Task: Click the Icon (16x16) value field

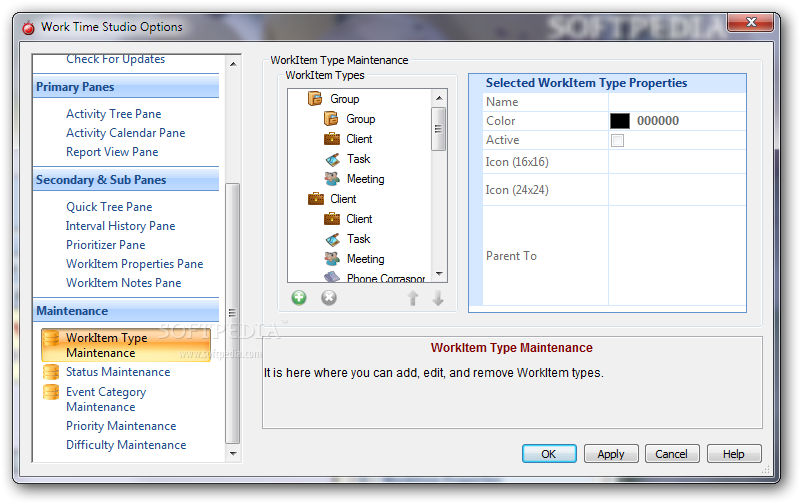Action: coord(677,162)
